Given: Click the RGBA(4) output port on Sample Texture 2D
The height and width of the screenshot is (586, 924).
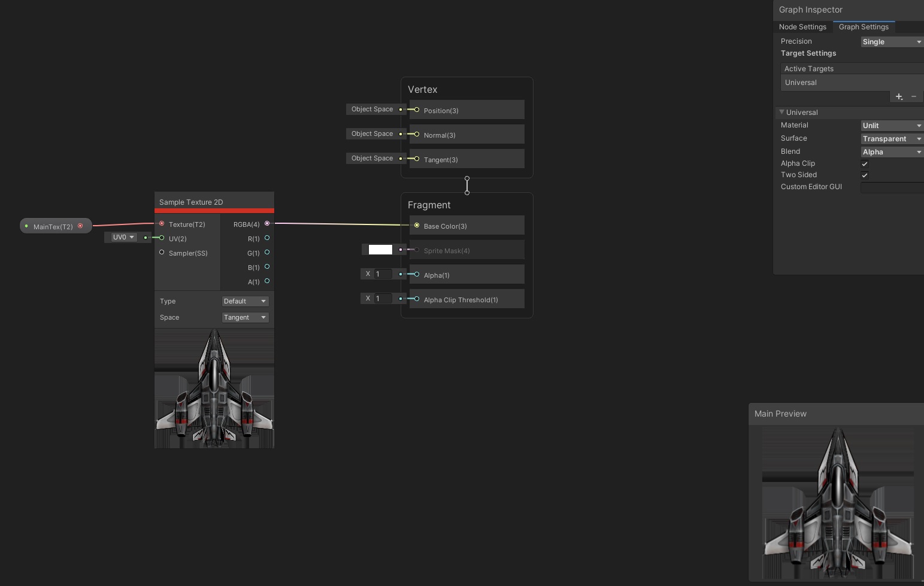Looking at the screenshot, I should point(267,224).
